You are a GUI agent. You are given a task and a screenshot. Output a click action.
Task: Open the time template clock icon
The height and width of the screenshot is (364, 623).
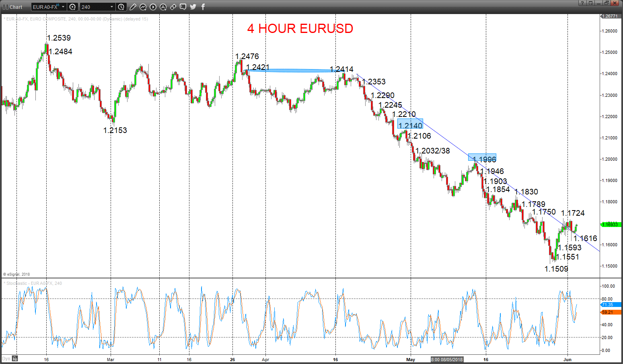coord(121,7)
